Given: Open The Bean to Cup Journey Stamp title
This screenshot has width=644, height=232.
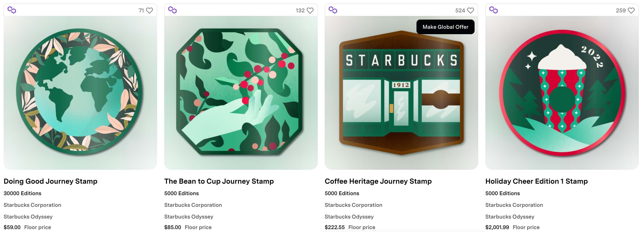Looking at the screenshot, I should (x=219, y=181).
